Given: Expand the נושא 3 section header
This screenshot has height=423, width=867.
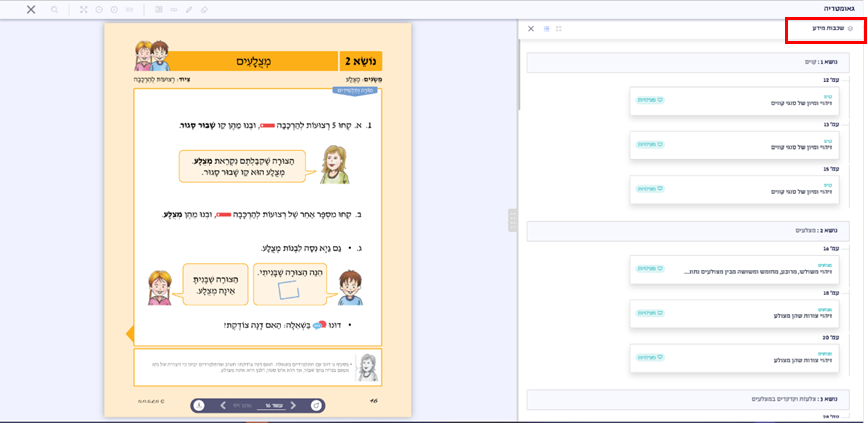Looking at the screenshot, I should [x=689, y=398].
